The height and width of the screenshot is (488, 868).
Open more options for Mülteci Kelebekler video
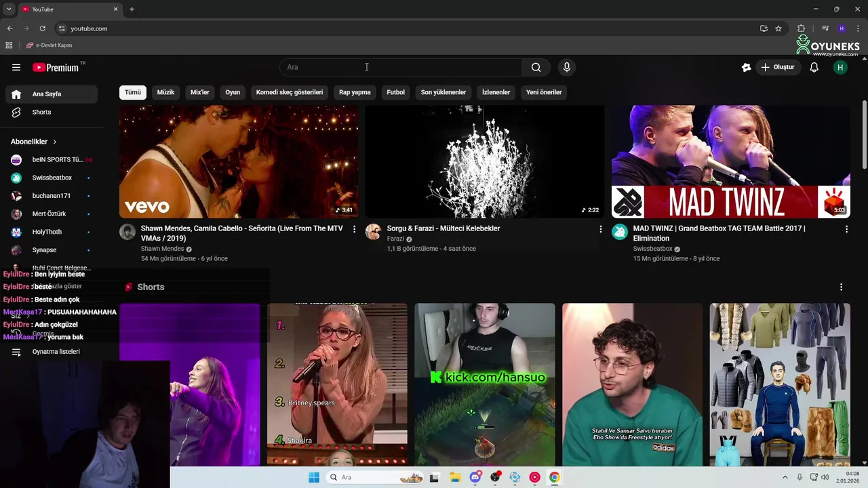click(600, 229)
